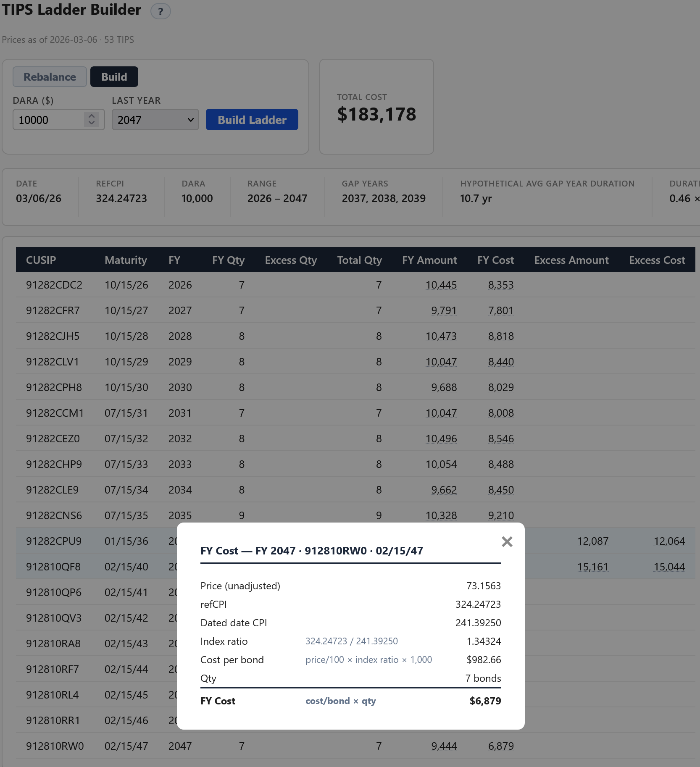Screen dimensions: 700x767
Task: Click FY Amount 10,054 for 2033
Action: 441,464
